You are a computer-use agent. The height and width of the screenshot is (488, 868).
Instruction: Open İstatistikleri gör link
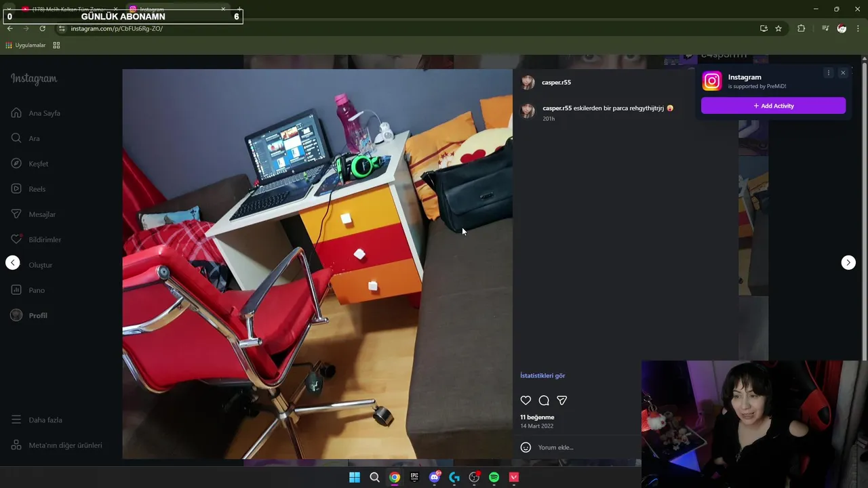point(542,375)
